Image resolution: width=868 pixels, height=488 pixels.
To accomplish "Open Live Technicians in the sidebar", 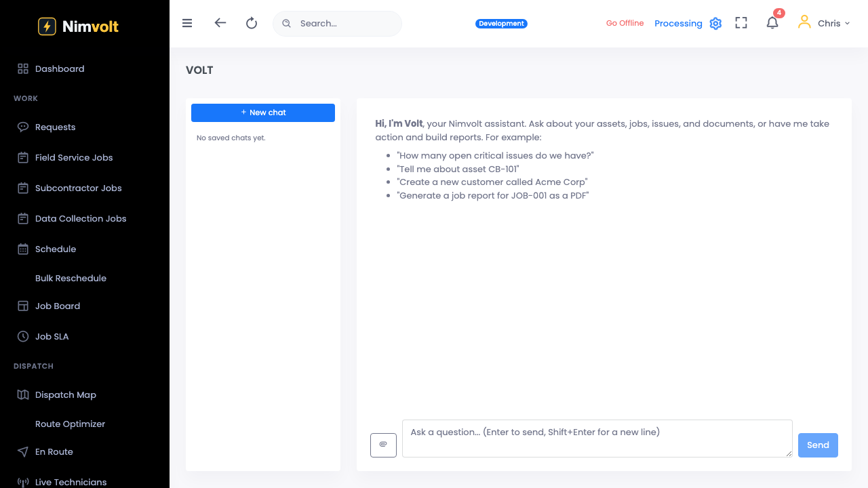I will pos(71,482).
